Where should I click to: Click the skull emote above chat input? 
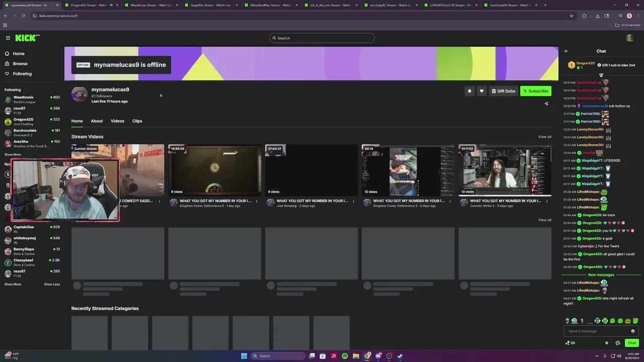[x=568, y=321]
